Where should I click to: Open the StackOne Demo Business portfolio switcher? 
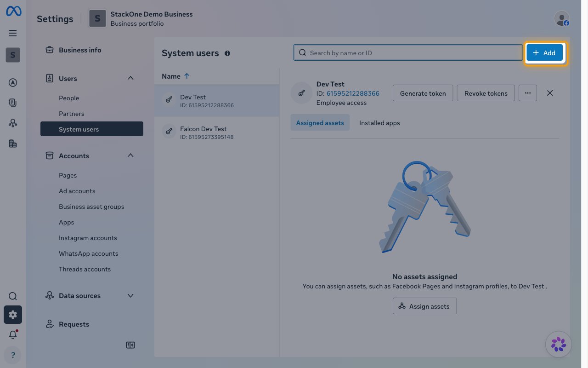[x=141, y=18]
